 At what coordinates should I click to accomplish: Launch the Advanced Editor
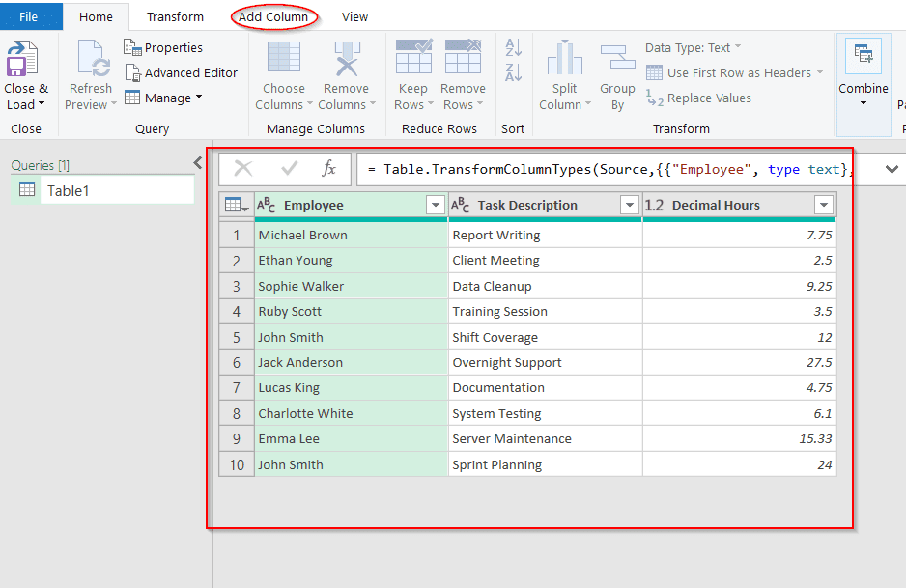pyautogui.click(x=182, y=72)
